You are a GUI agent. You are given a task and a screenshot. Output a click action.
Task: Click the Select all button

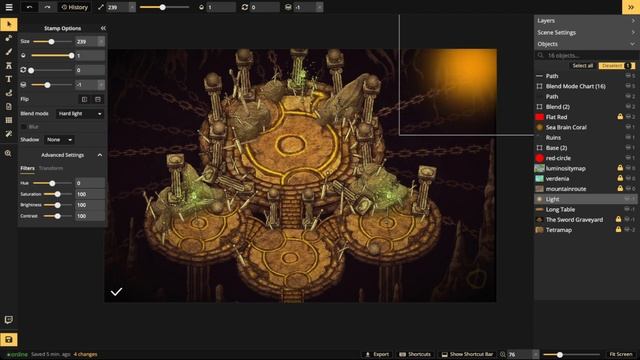(582, 66)
